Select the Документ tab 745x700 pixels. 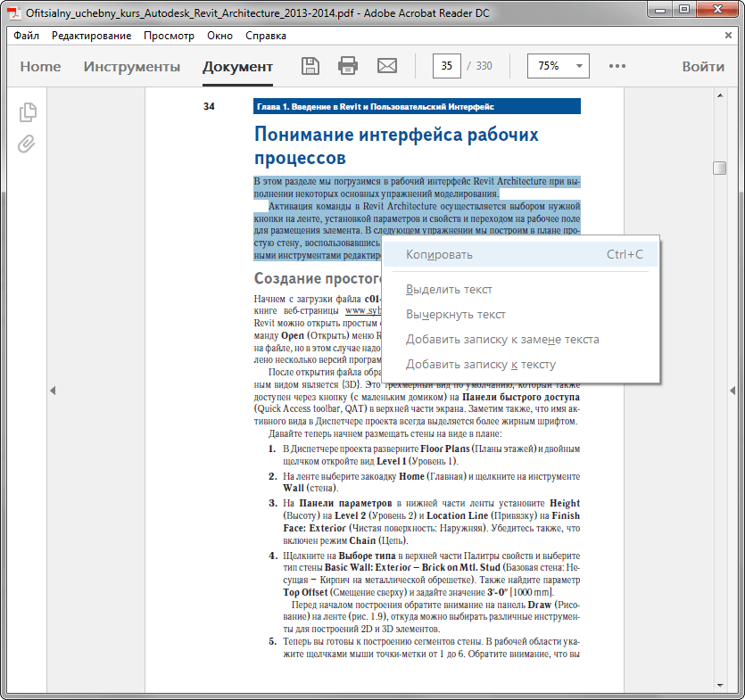coord(237,67)
